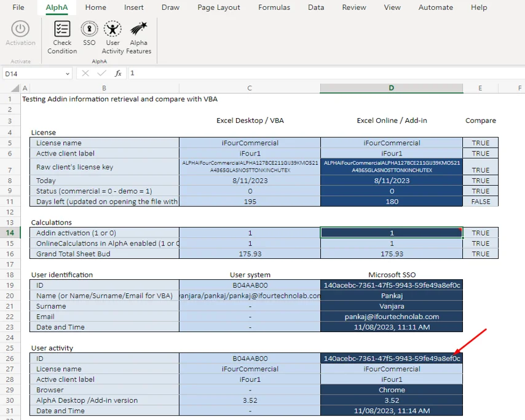Image resolution: width=525 pixels, height=420 pixels.
Task: Select the 'Browser' label cell
Action: [105, 390]
